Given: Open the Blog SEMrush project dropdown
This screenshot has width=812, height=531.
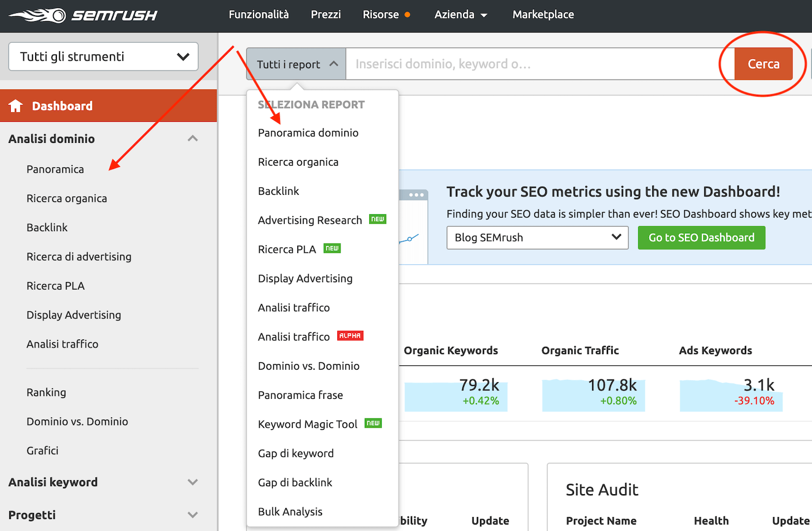Looking at the screenshot, I should point(538,238).
